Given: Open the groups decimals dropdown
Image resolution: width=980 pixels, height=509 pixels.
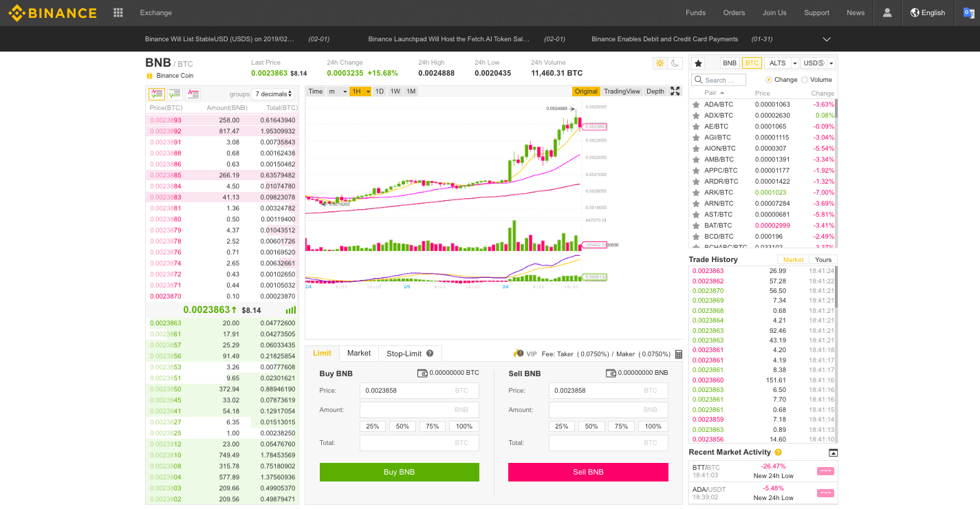Looking at the screenshot, I should point(274,94).
